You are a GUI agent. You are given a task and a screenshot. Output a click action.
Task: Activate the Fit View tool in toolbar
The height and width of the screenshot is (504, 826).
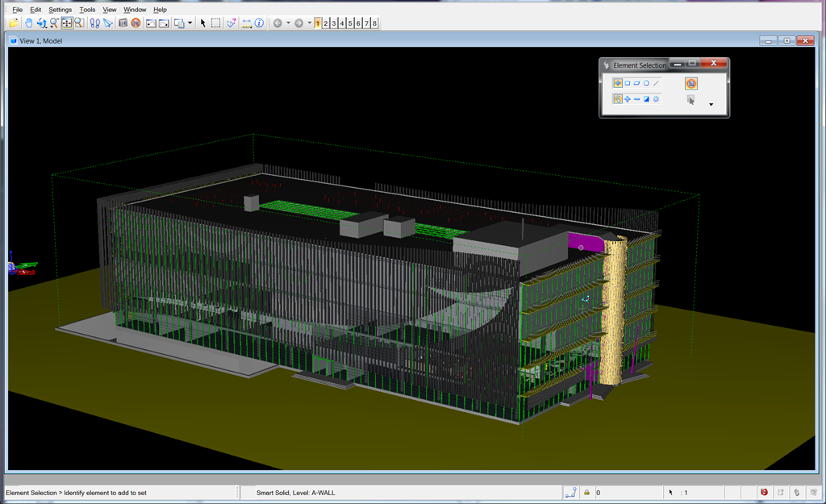click(66, 23)
